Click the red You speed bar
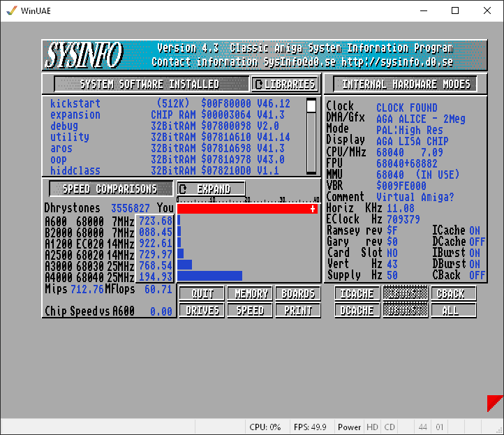The height and width of the screenshot is (435, 504). coord(247,209)
